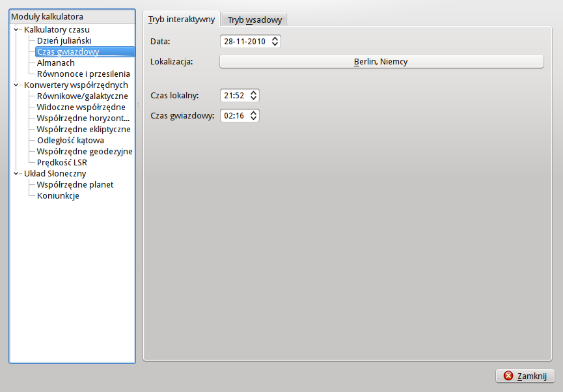This screenshot has height=392, width=563.
Task: Collapse the Konwertery współrzędnych tree group
Action: coord(16,85)
